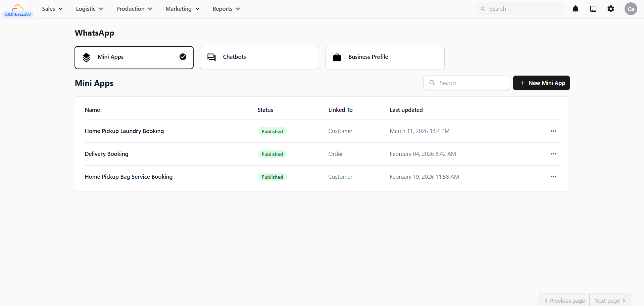Expand the Logistic menu
644x306 pixels.
coord(89,9)
